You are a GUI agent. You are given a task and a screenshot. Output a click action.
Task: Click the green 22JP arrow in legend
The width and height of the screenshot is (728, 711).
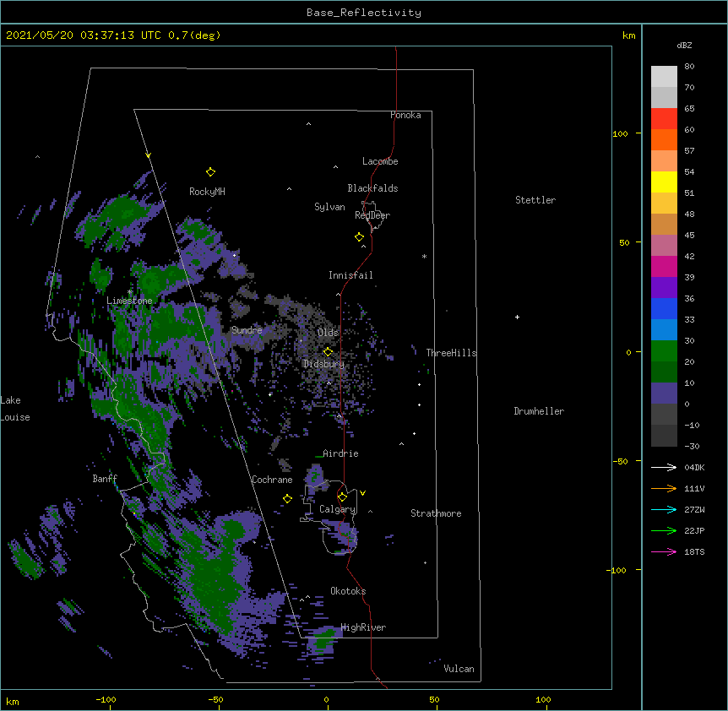click(x=664, y=530)
